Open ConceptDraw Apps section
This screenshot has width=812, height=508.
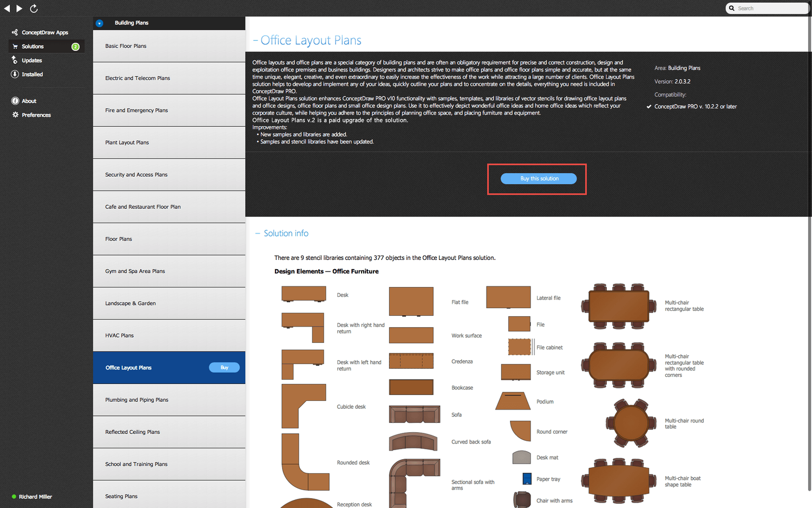(x=45, y=32)
